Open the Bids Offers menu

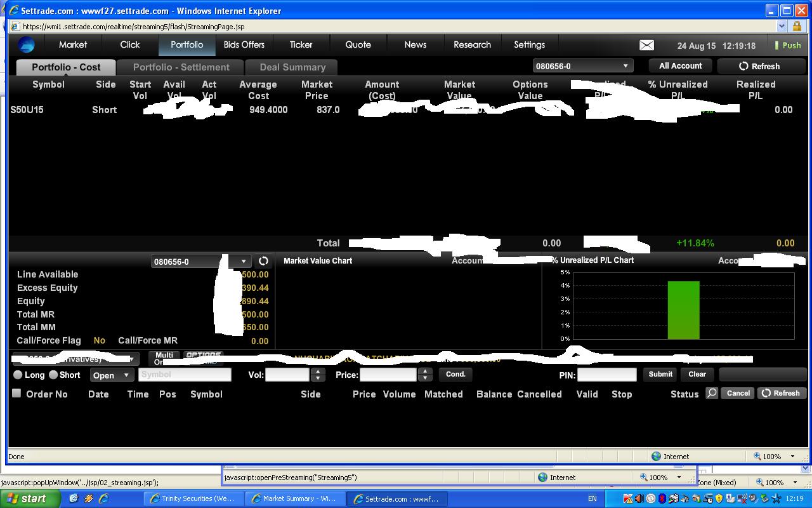(x=244, y=44)
